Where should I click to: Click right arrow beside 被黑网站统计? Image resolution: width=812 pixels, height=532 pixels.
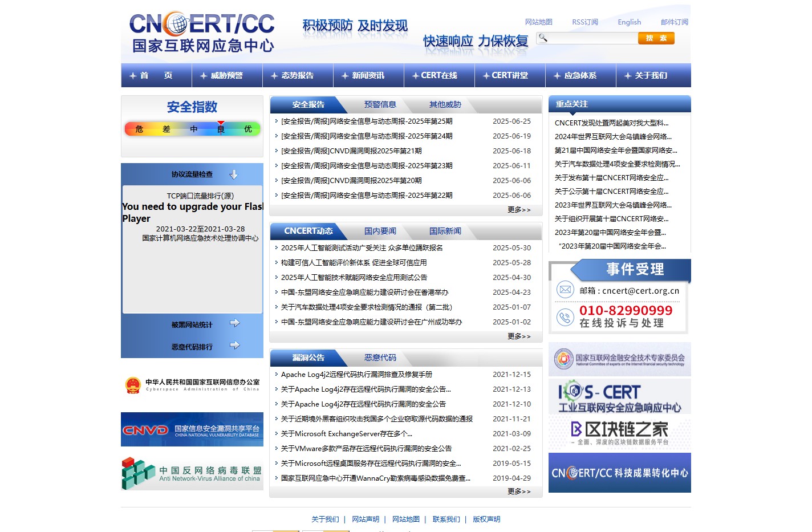coord(234,323)
